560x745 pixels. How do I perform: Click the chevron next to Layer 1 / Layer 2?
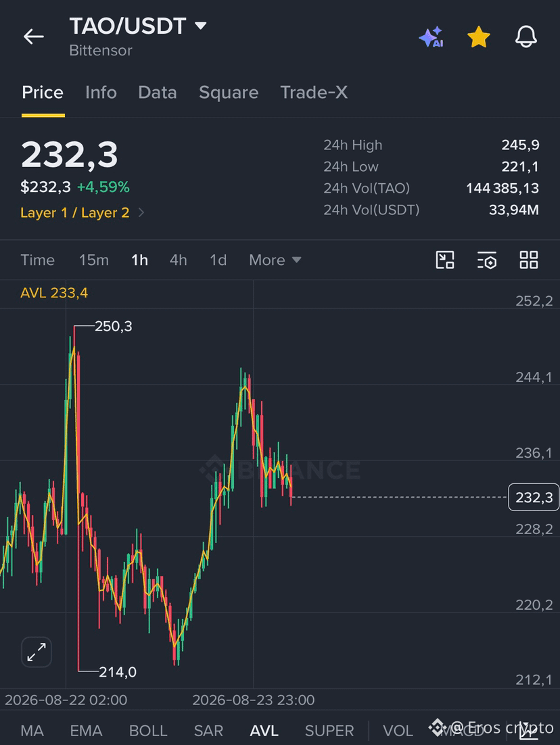[x=141, y=212]
